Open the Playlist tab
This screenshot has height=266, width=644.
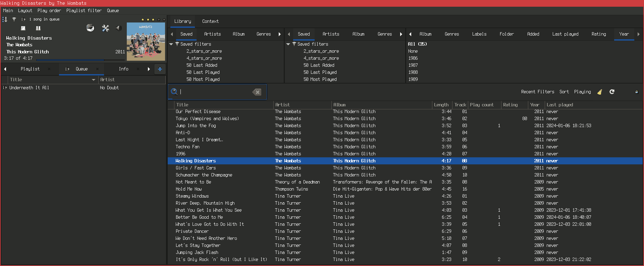click(30, 69)
